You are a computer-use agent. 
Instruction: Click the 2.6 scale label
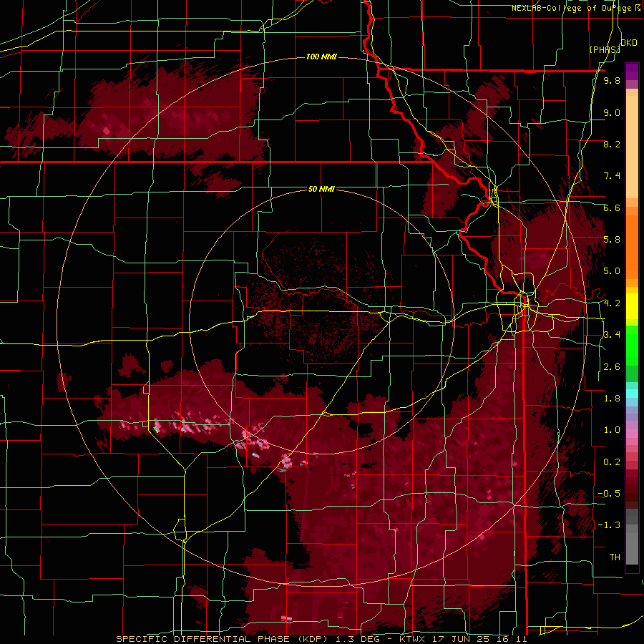[612, 367]
